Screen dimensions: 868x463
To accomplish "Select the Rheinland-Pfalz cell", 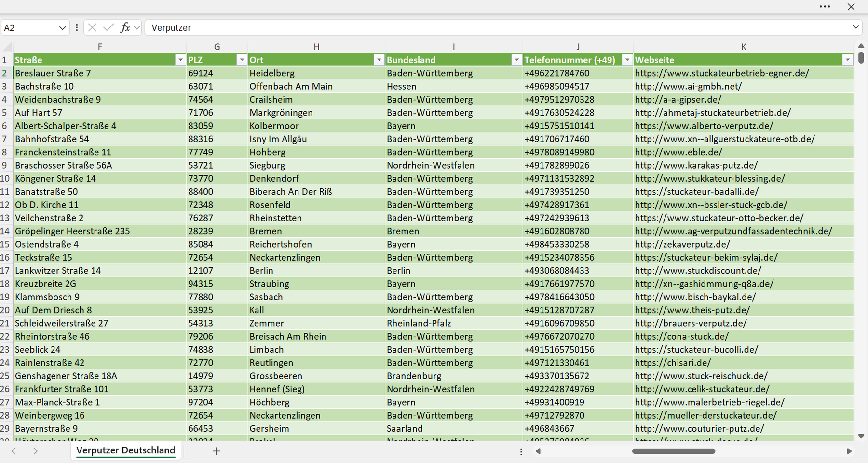I will 454,323.
